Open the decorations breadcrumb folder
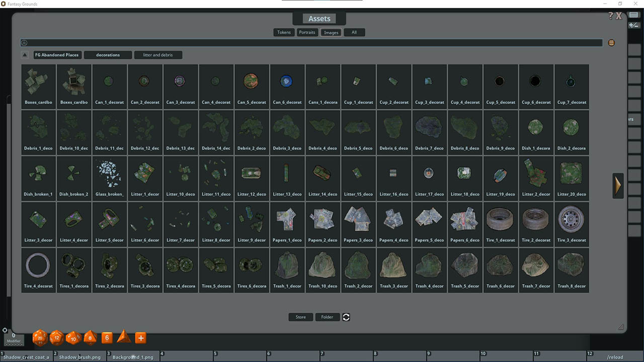This screenshot has width=644, height=362. pos(108,55)
